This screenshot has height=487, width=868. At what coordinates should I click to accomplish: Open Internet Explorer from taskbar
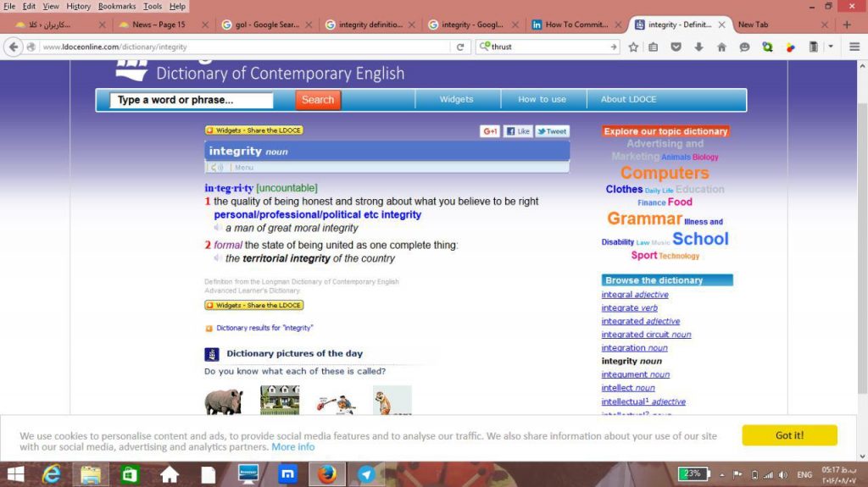point(52,474)
